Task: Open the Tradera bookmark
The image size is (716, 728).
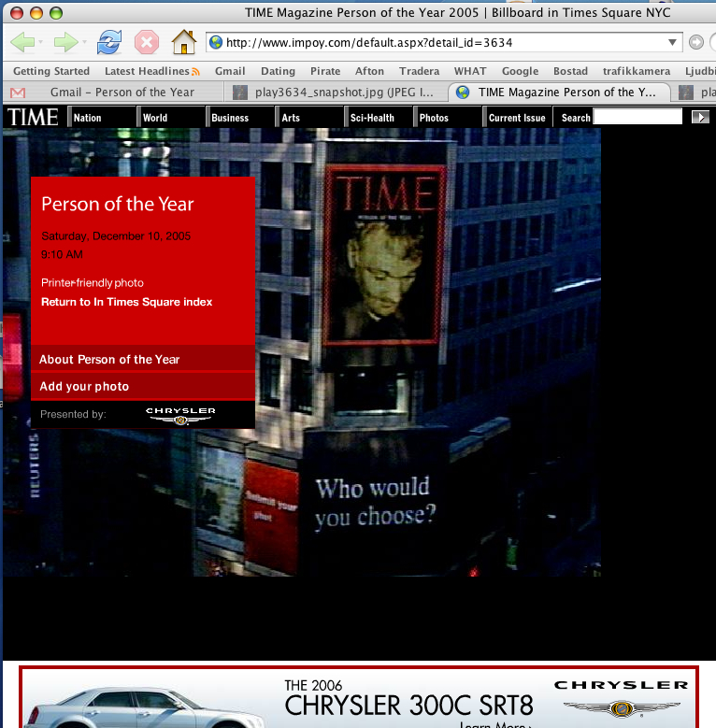Action: point(420,71)
